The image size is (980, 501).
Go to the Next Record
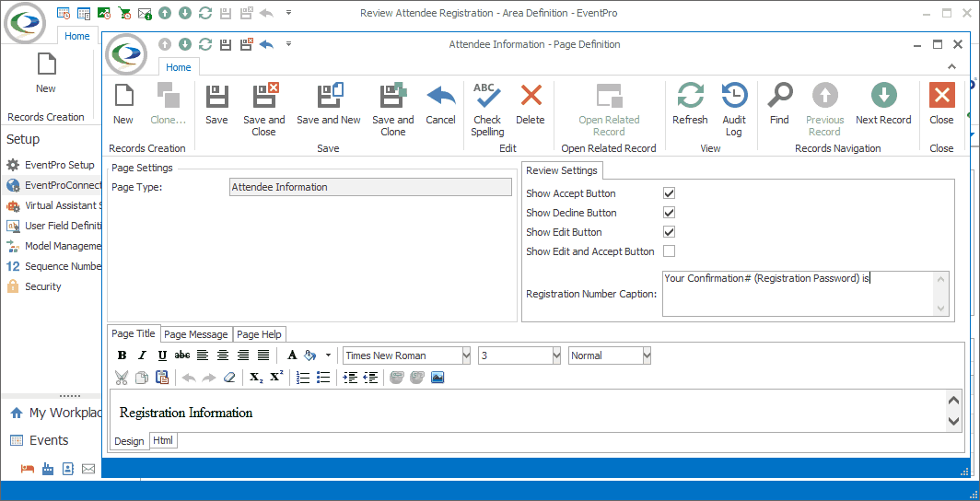pyautogui.click(x=883, y=104)
